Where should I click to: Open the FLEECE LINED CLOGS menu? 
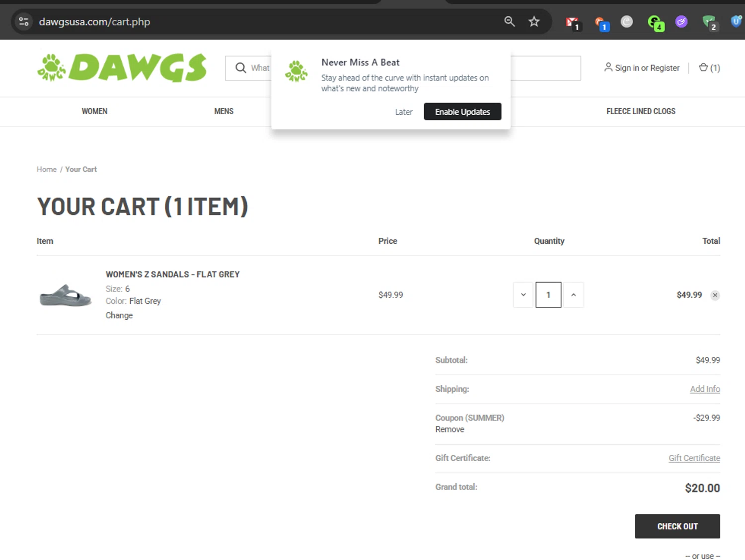(x=641, y=111)
